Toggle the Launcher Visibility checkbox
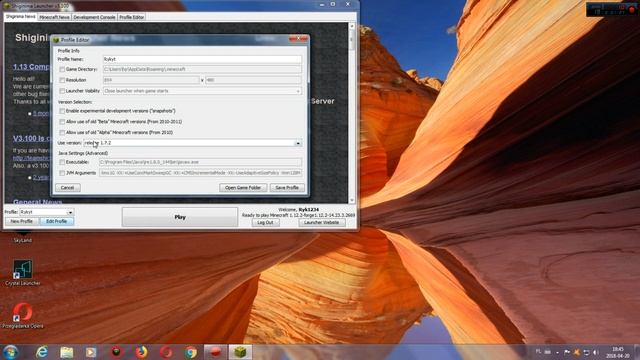 pos(62,91)
